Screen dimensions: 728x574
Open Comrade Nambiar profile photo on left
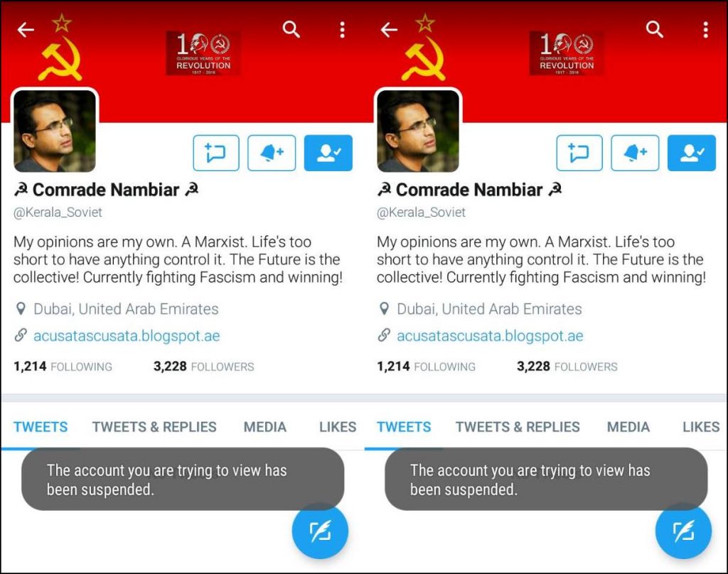[x=55, y=131]
